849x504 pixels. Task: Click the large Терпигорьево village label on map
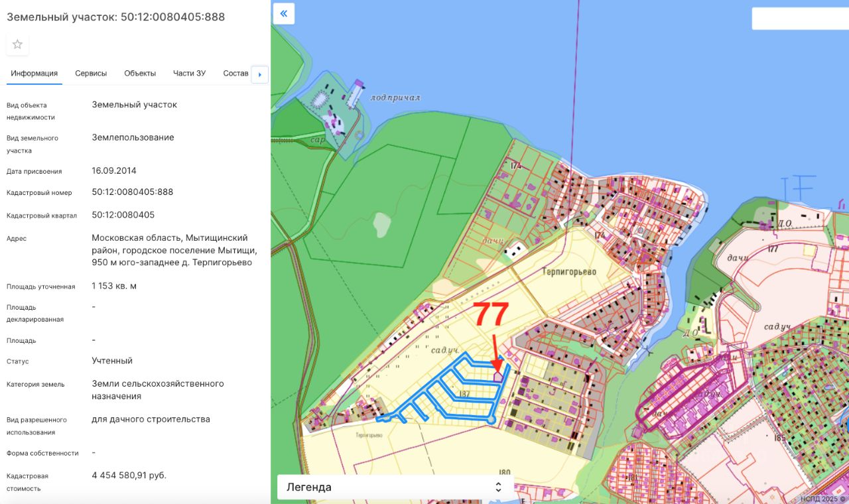[568, 272]
